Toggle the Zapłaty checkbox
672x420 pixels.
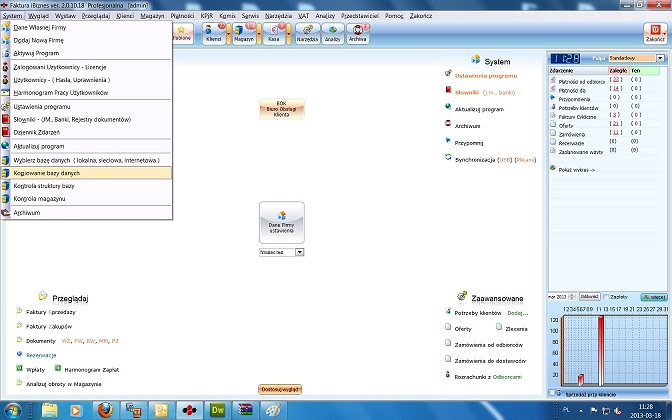(606, 297)
